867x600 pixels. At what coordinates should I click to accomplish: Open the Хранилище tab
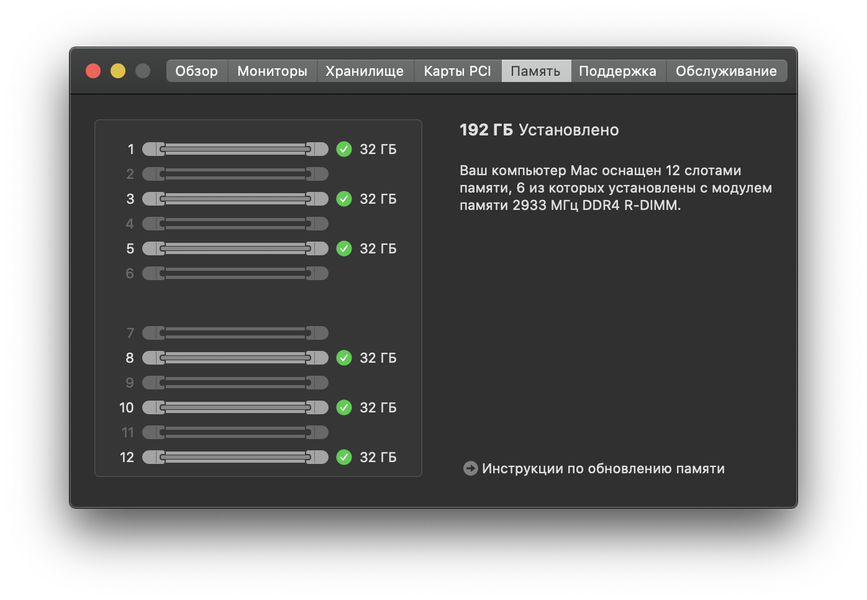(365, 71)
